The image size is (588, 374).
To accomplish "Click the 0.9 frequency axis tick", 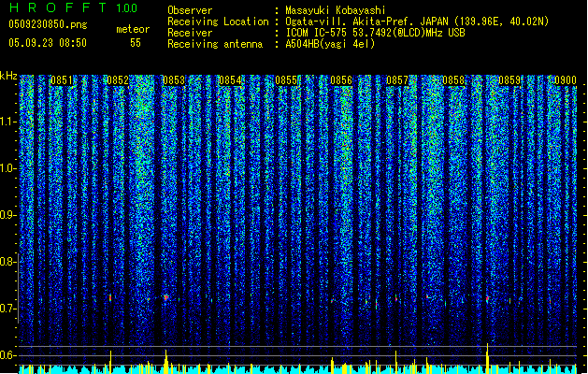I will coord(8,215).
